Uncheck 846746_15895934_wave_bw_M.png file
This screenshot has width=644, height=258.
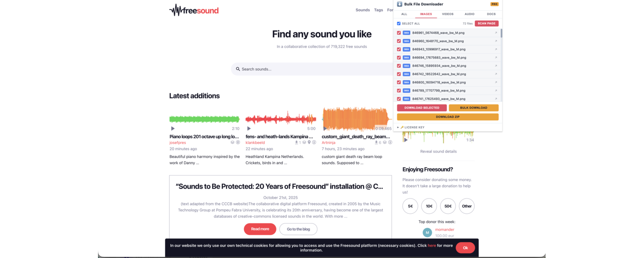(399, 66)
